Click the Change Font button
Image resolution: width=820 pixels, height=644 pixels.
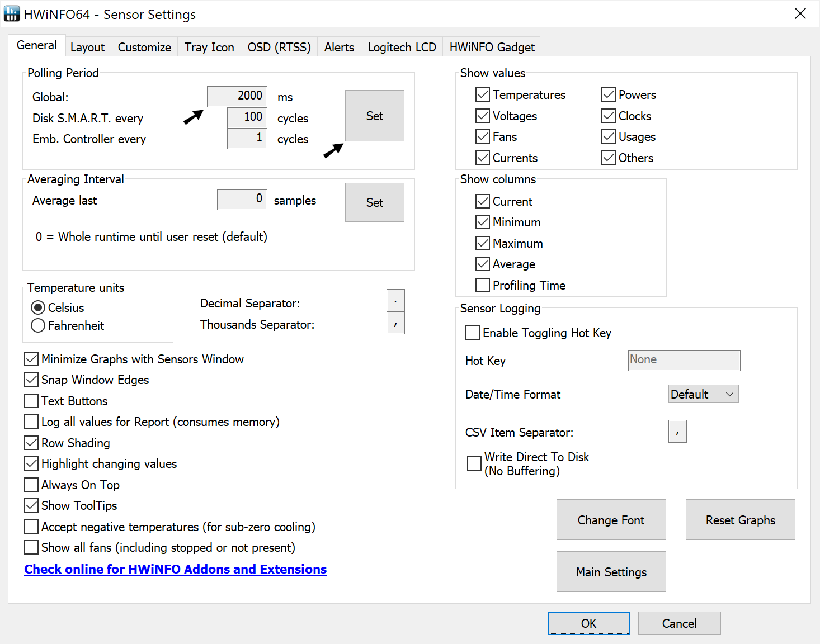[x=611, y=520]
